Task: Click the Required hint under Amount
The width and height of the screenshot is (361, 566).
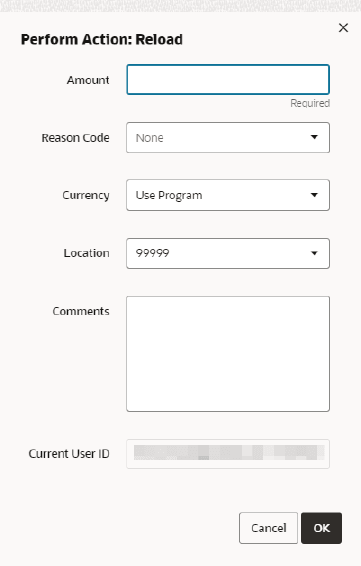Action: point(310,103)
